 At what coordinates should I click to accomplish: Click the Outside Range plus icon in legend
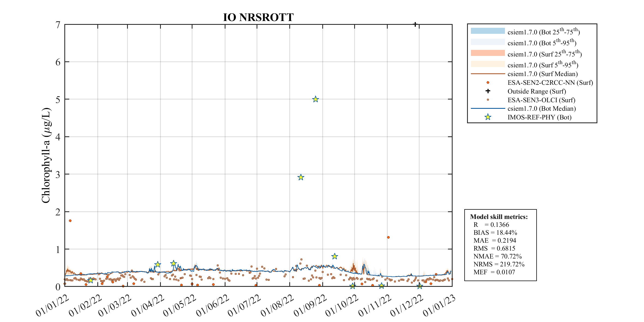[x=488, y=91]
